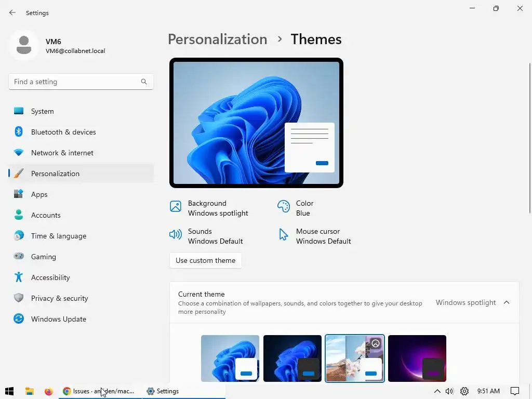Click the Apps icon in the sidebar
This screenshot has height=399, width=532.
point(19,194)
